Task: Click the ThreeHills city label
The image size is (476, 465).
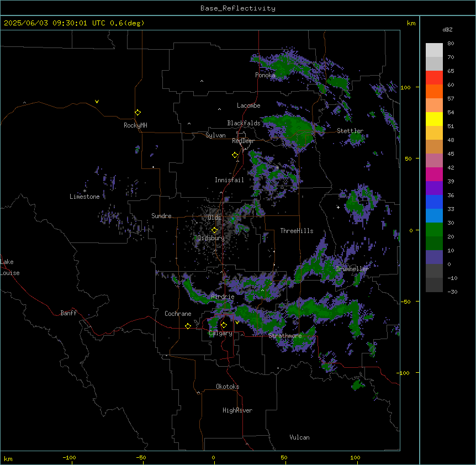Action: click(297, 231)
